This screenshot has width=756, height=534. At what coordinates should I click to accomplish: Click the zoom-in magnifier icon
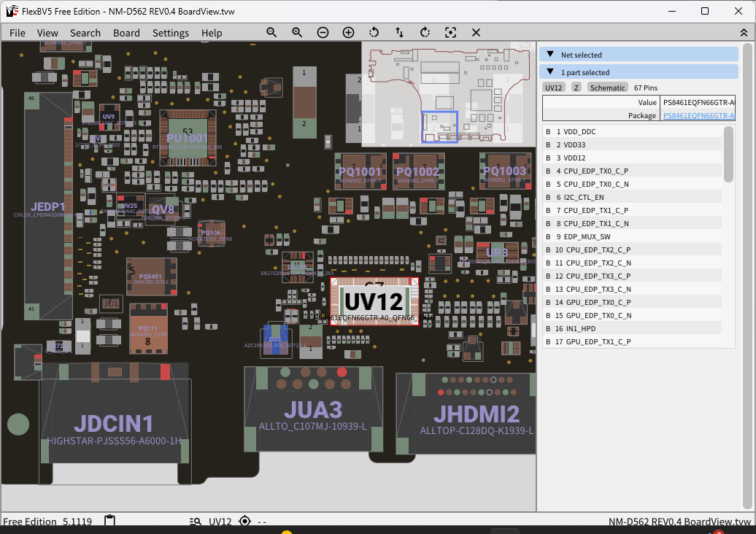(297, 33)
